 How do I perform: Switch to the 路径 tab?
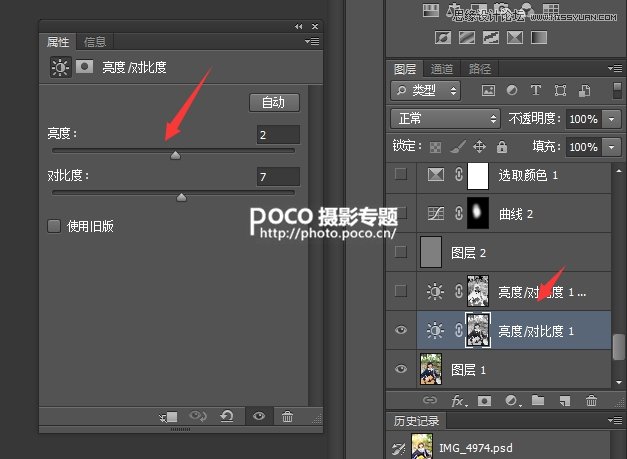(x=480, y=69)
